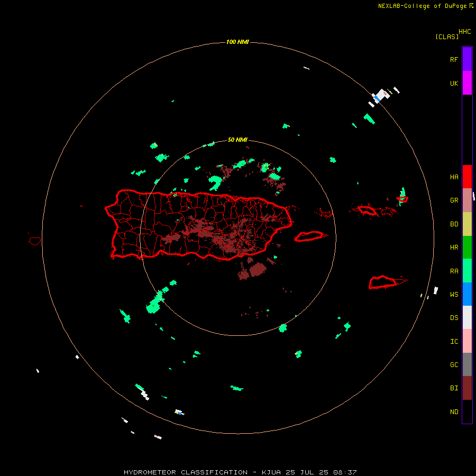Image resolution: width=476 pixels, height=476 pixels.
Task: Click the HA red legend swatch
Action: (467, 177)
